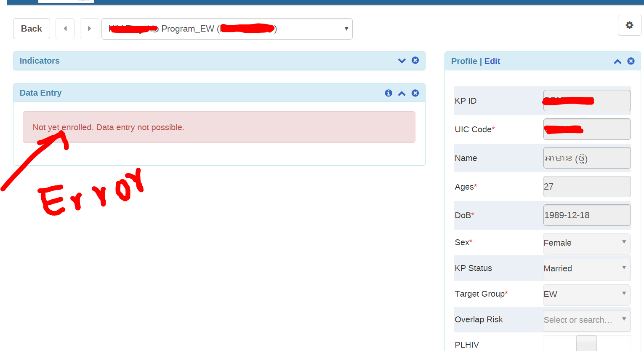Toggle the PLHIV checkbox
This screenshot has height=351, width=644.
click(x=586, y=343)
